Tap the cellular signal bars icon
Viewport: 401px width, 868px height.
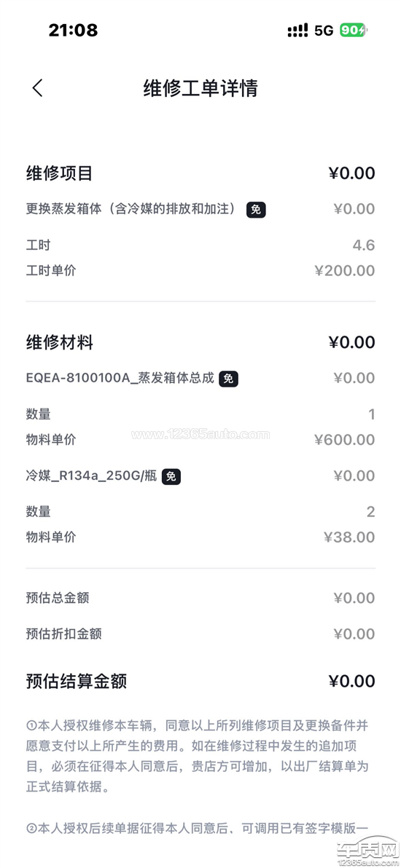(x=298, y=31)
